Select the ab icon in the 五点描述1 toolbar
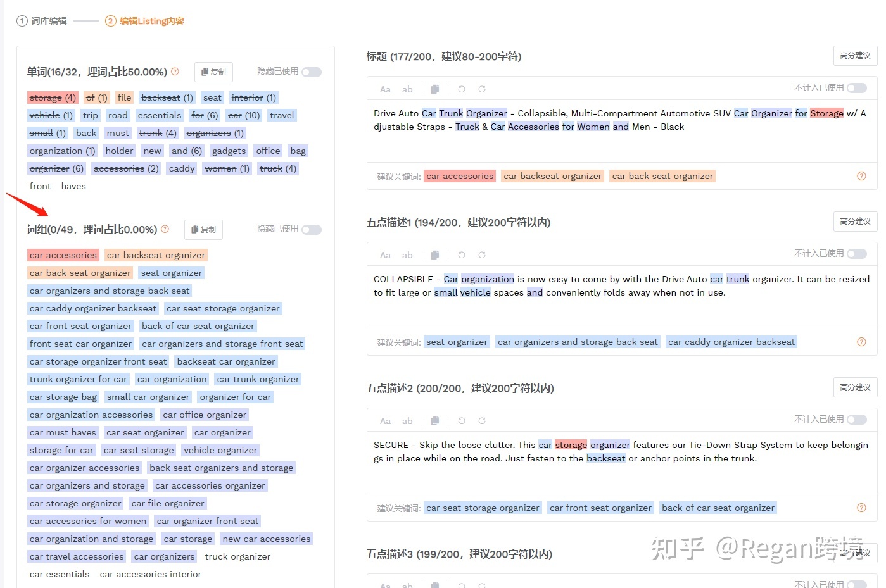The image size is (886, 588). coord(407,254)
